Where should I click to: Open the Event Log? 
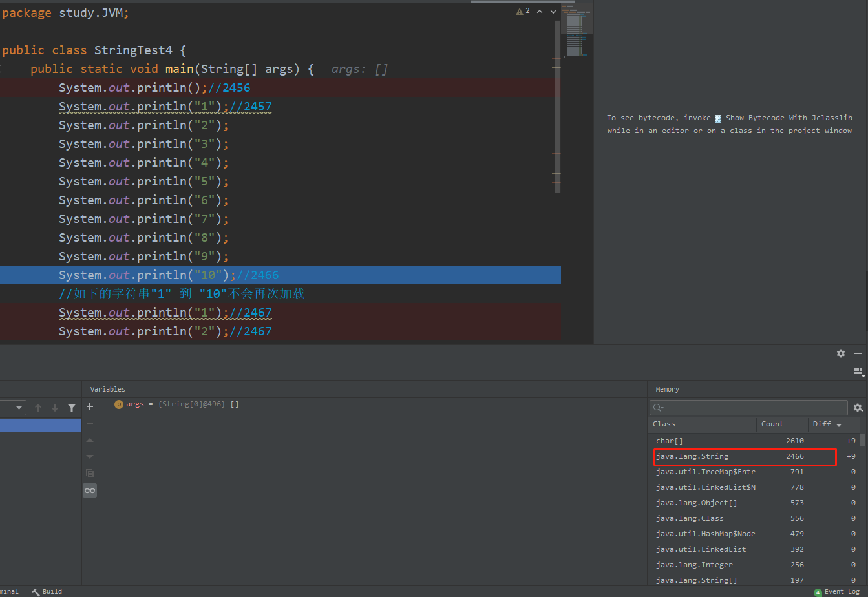(837, 591)
